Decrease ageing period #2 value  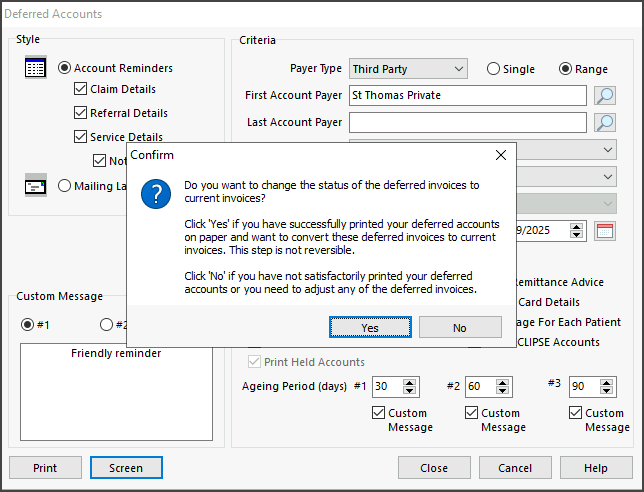click(x=502, y=391)
